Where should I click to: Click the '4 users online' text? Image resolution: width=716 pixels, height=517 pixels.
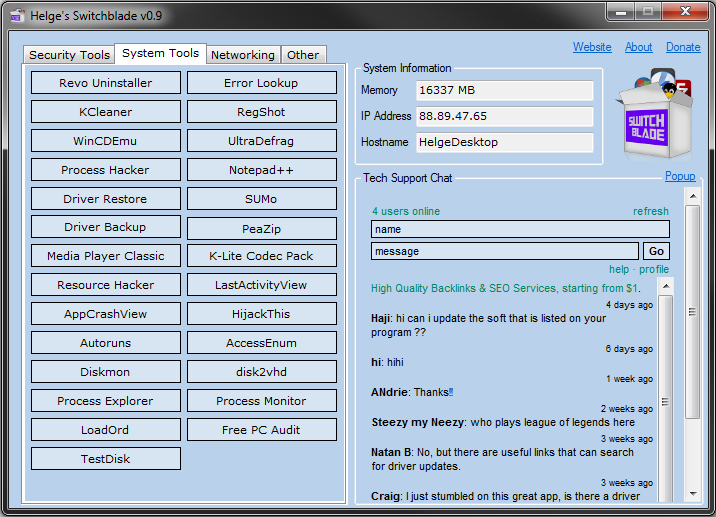point(406,211)
